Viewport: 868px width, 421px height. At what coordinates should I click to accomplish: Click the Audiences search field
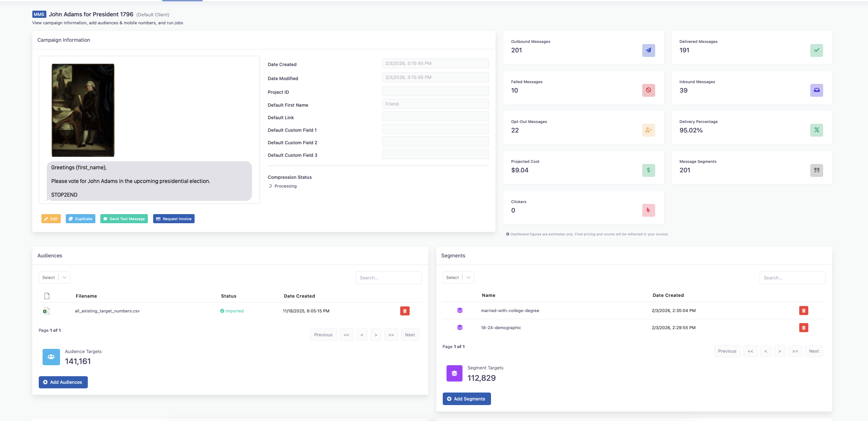click(388, 278)
